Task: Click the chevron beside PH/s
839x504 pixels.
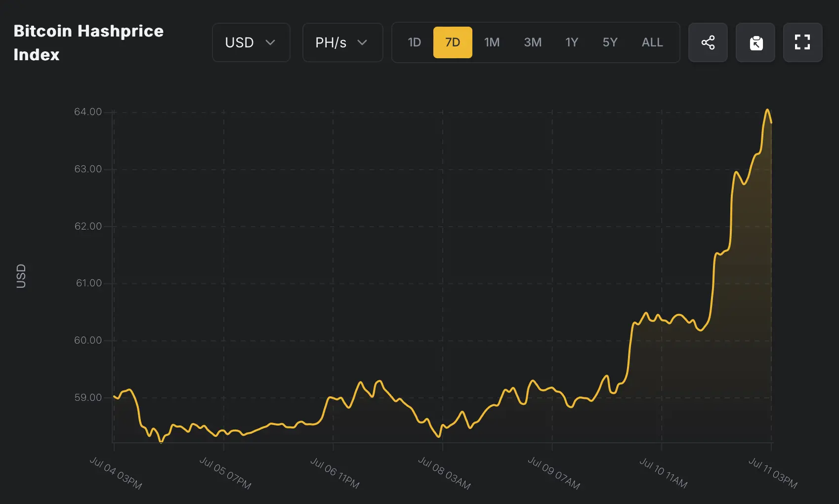Action: [362, 42]
